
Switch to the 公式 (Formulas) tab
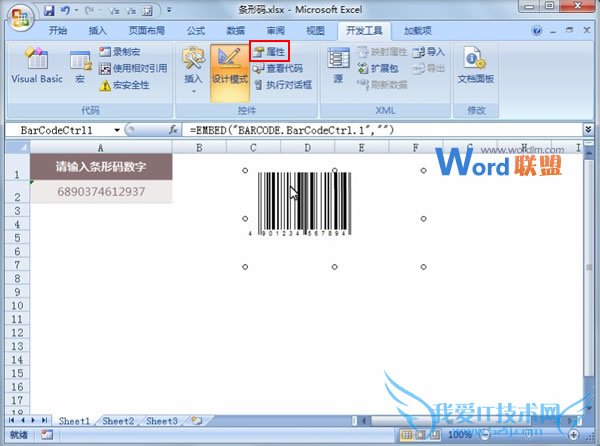click(196, 30)
